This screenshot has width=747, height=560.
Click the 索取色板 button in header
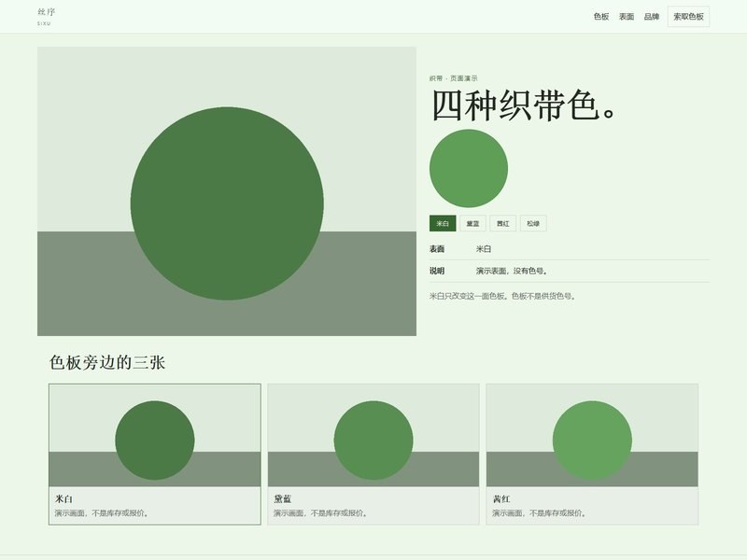point(688,17)
